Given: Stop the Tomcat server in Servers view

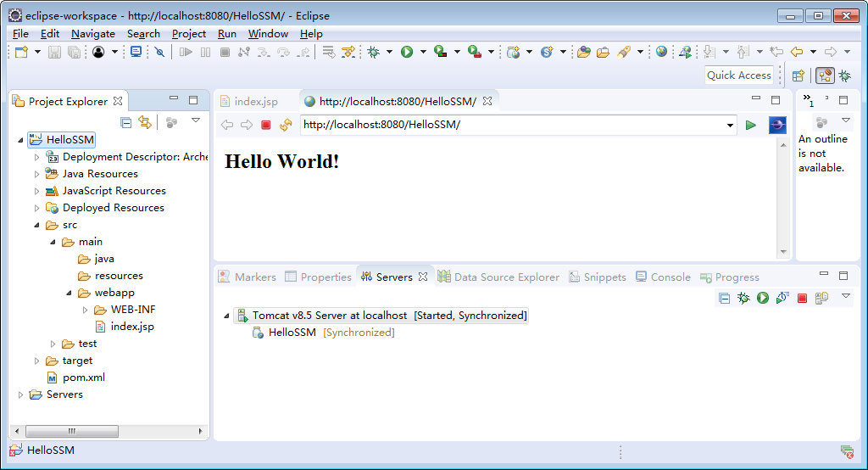Looking at the screenshot, I should coord(802,298).
